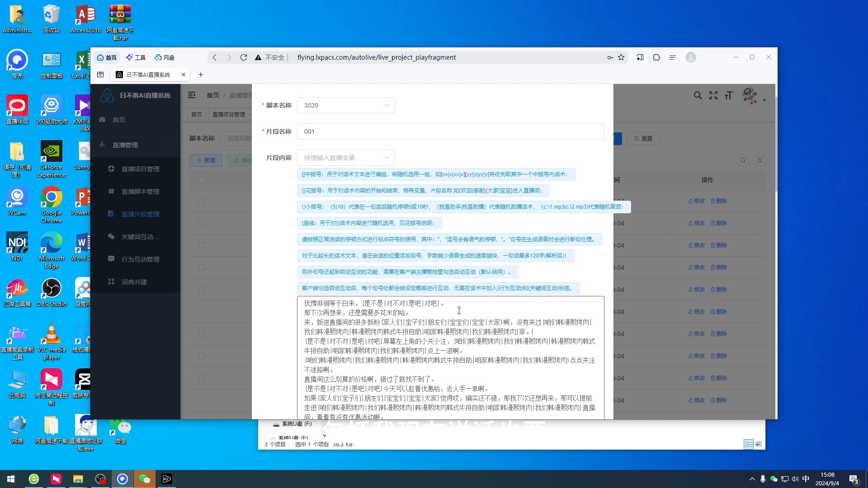Open the user avatar menu at top right
Screen dimensions: 868x488
750,95
